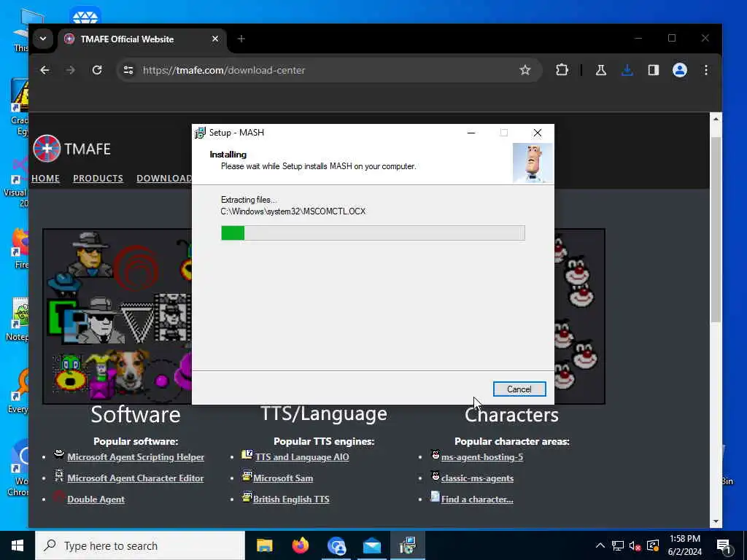Viewport: 747px width, 560px height.
Task: Open site information icon in address bar
Action: click(128, 70)
